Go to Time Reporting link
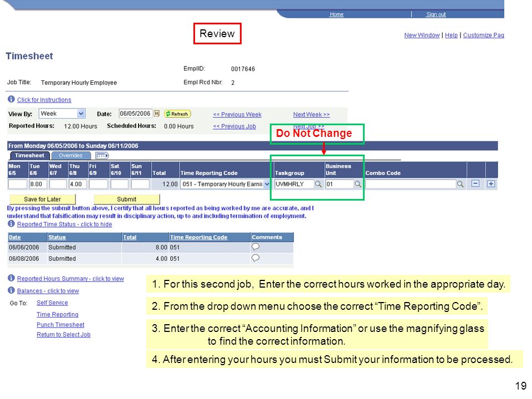532x399 pixels. 57,315
